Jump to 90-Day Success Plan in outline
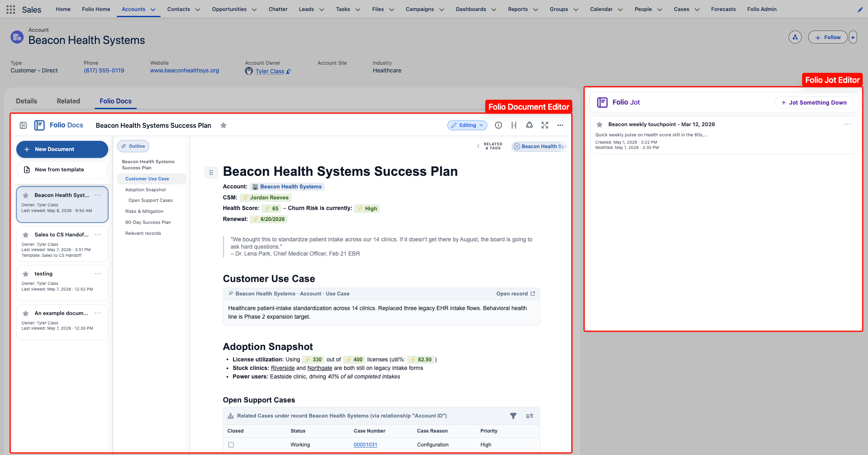868x455 pixels. click(148, 223)
